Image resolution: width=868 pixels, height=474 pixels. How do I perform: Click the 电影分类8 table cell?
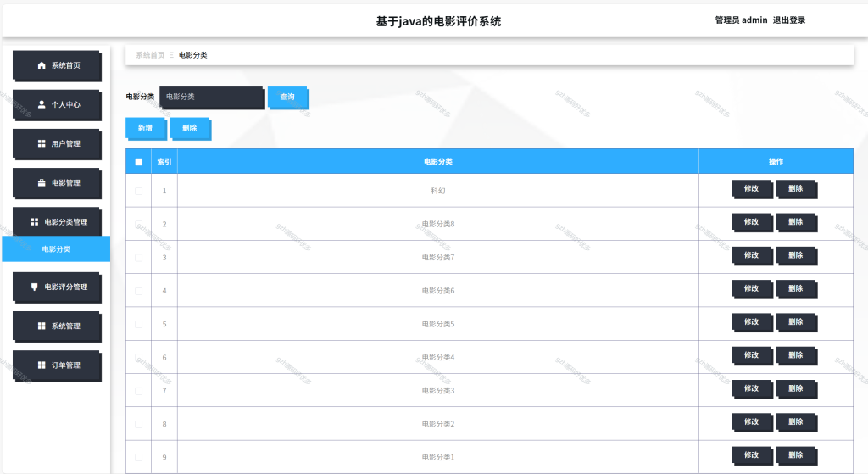click(438, 224)
